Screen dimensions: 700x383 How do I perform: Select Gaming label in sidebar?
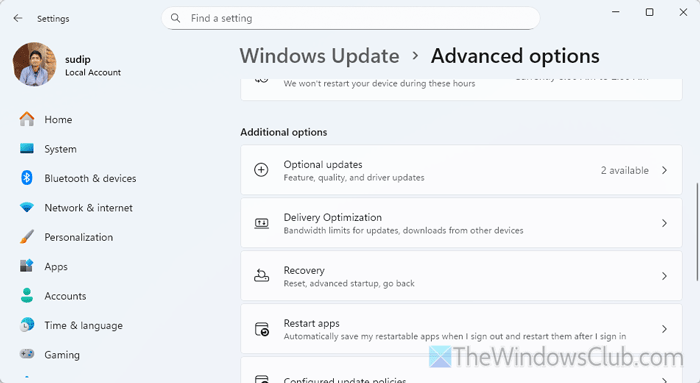point(62,355)
